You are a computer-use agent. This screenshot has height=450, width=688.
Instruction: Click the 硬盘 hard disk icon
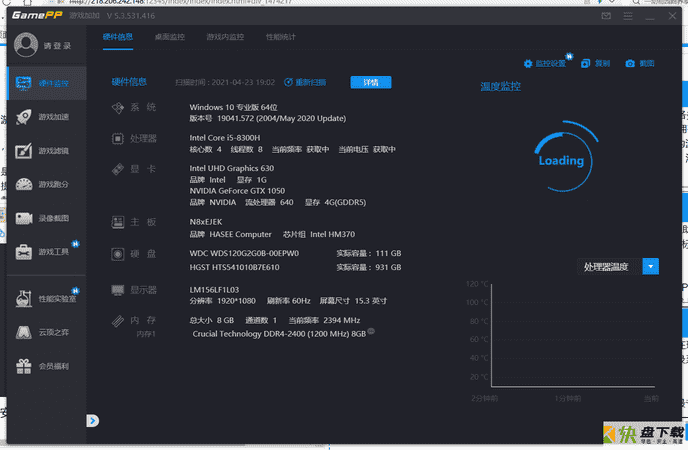[x=118, y=254]
